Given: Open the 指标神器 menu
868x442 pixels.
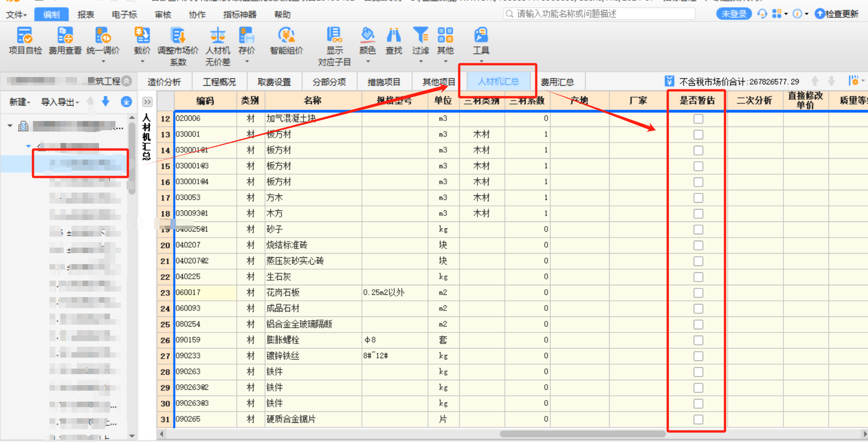Looking at the screenshot, I should click(240, 15).
